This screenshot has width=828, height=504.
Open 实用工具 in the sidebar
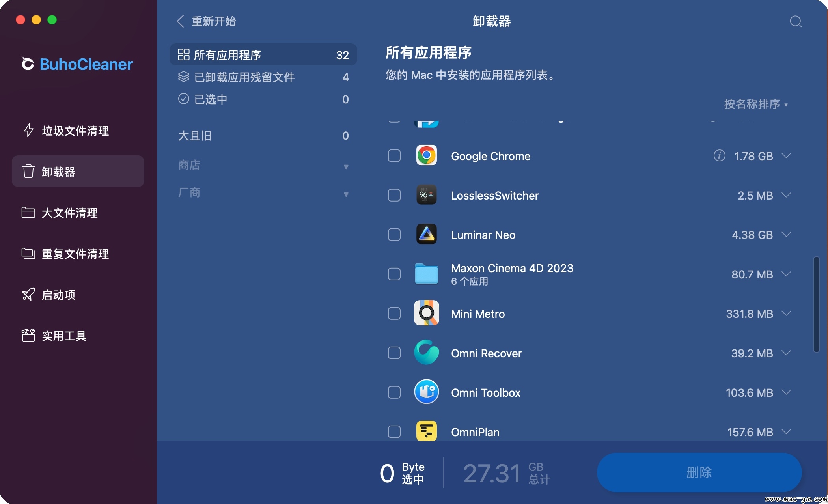click(78, 335)
